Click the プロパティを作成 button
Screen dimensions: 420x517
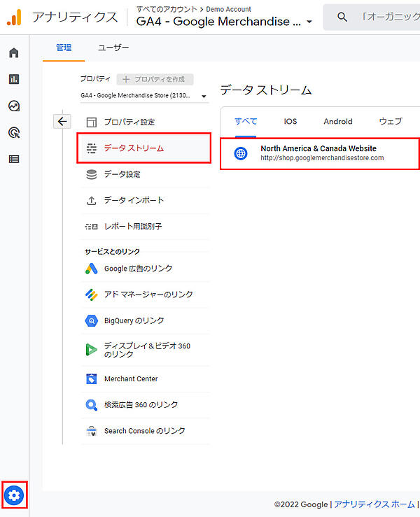point(155,80)
